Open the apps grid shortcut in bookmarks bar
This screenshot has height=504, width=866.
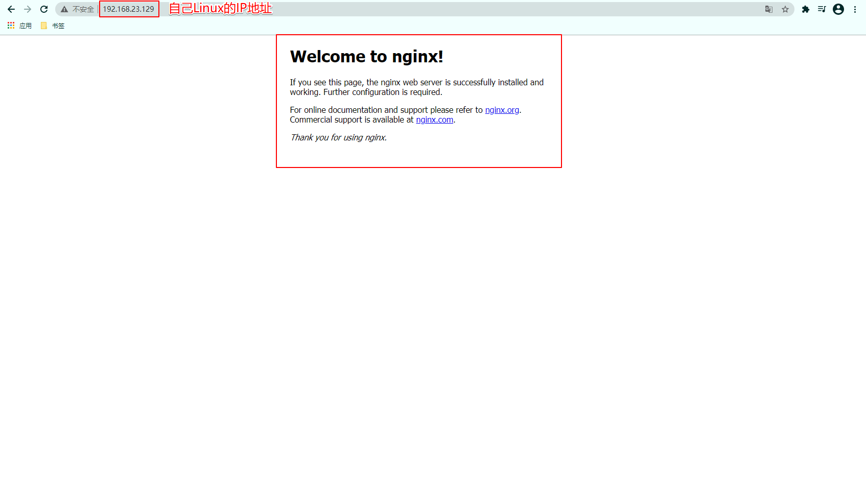19,26
